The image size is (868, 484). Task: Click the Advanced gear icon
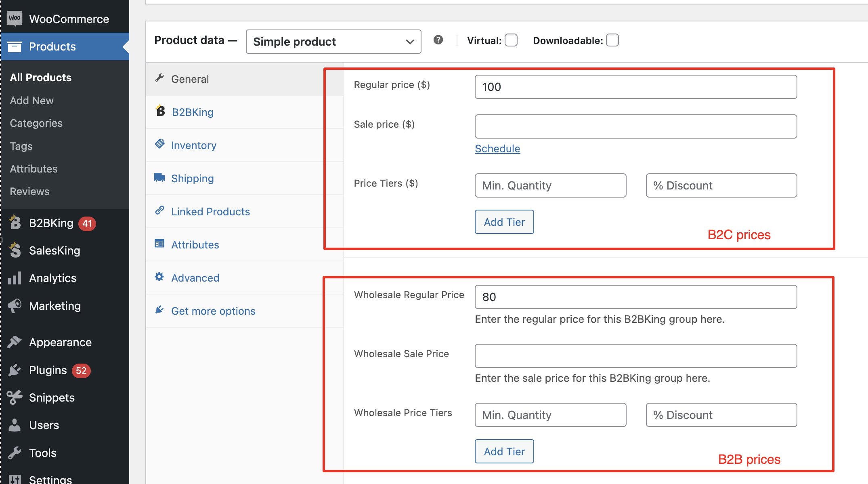pyautogui.click(x=159, y=277)
